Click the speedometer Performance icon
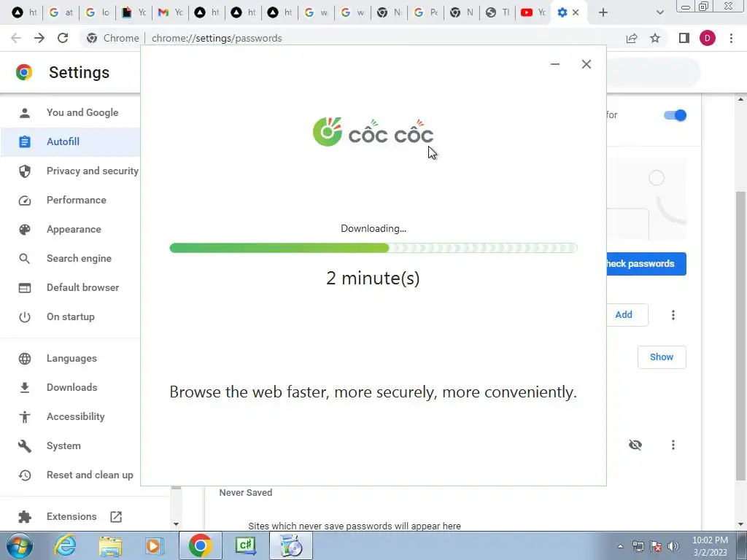Screen dimensions: 747x560 coord(24,201)
